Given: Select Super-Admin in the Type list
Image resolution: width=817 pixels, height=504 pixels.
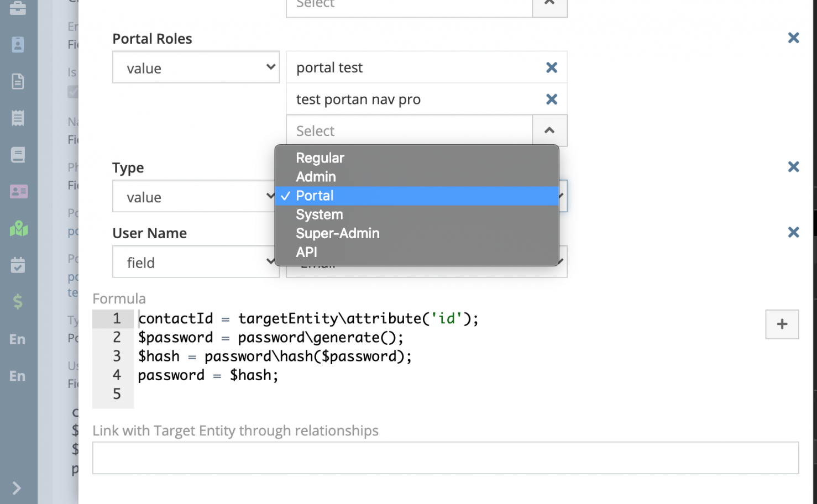Looking at the screenshot, I should click(337, 233).
